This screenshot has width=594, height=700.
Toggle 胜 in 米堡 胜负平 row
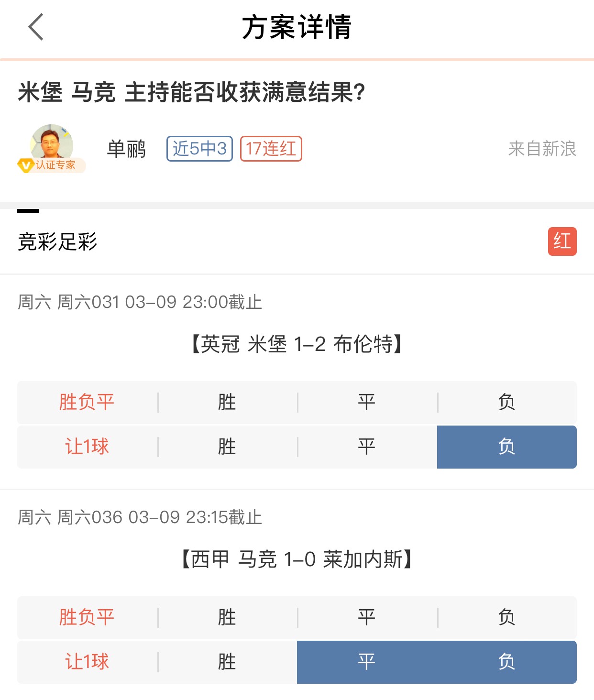pos(227,402)
